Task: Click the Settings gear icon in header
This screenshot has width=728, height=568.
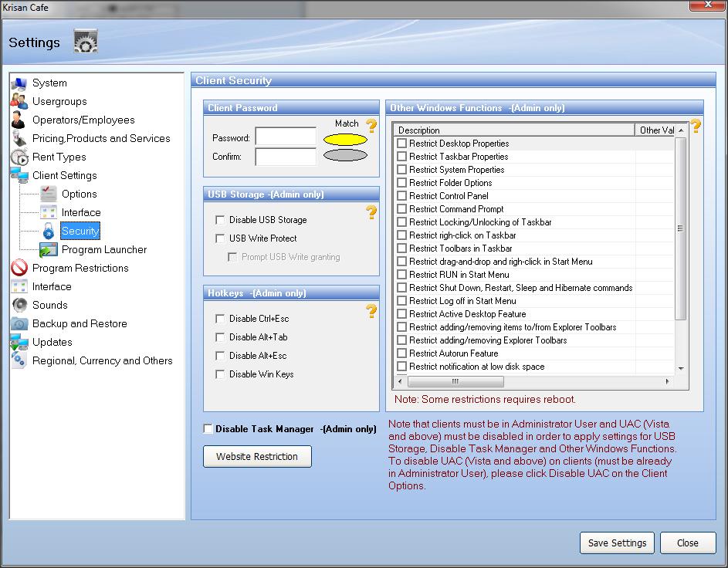Action: (x=86, y=42)
